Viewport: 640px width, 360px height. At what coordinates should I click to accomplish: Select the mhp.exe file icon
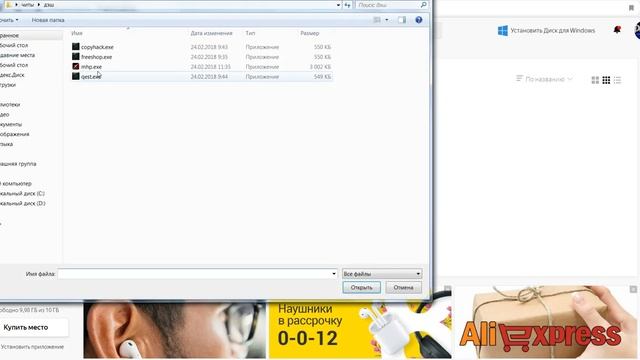coord(76,67)
